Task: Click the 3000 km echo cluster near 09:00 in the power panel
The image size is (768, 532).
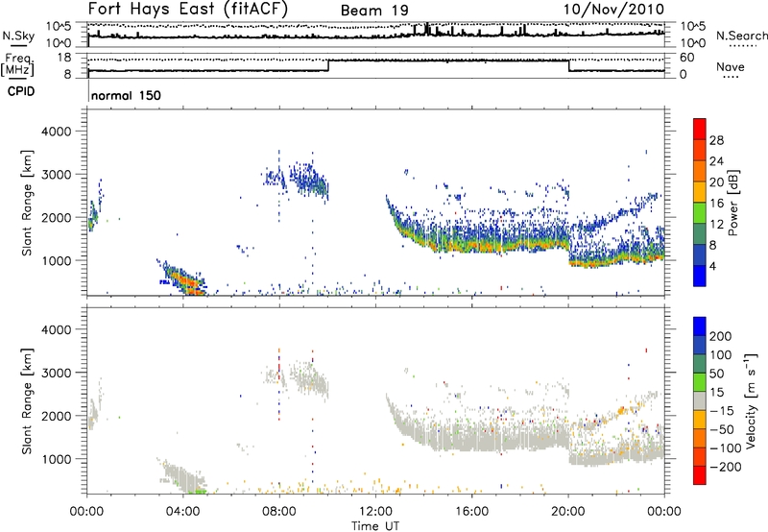Action: click(x=309, y=181)
